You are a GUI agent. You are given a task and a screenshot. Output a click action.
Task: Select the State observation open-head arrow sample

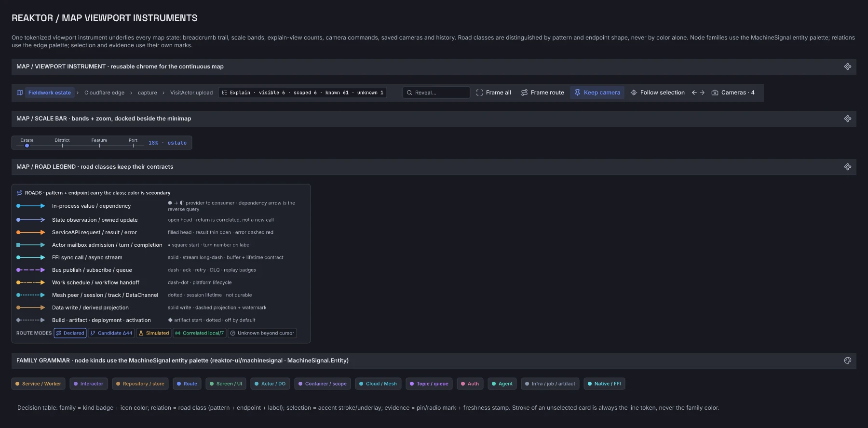click(31, 220)
